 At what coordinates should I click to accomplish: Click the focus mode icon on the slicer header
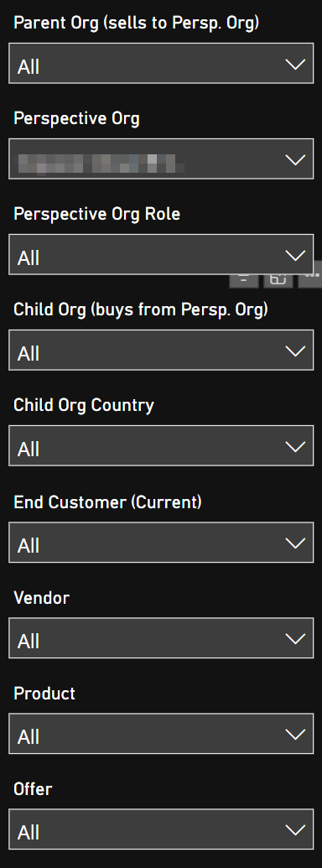pyautogui.click(x=278, y=279)
